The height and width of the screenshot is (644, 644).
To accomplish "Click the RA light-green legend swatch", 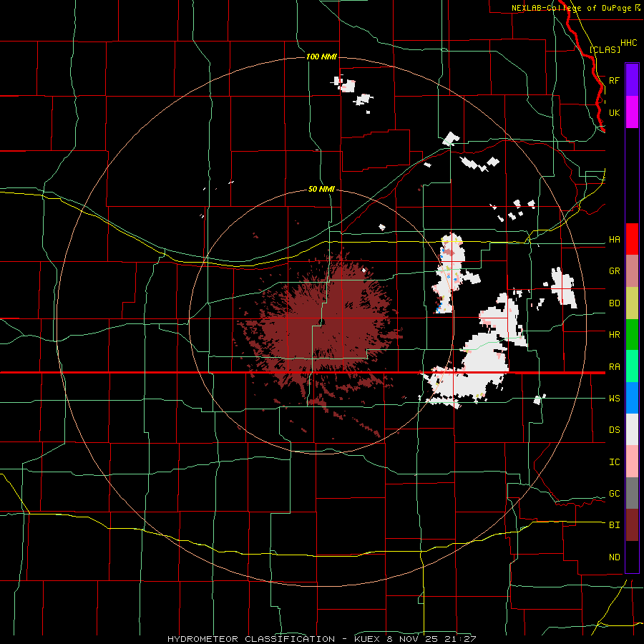I will tap(632, 366).
